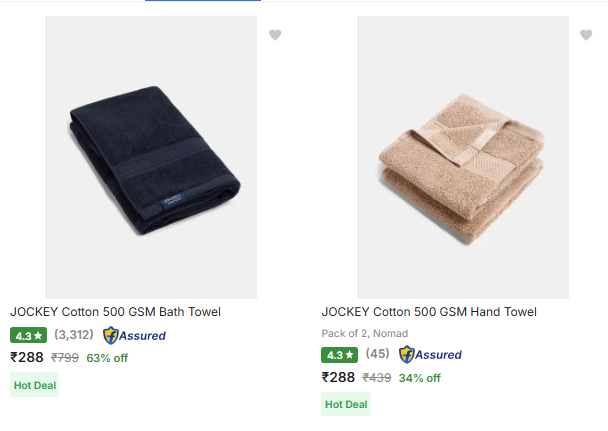Click the struck-through ₹799 price
This screenshot has width=608, height=431.
[65, 358]
